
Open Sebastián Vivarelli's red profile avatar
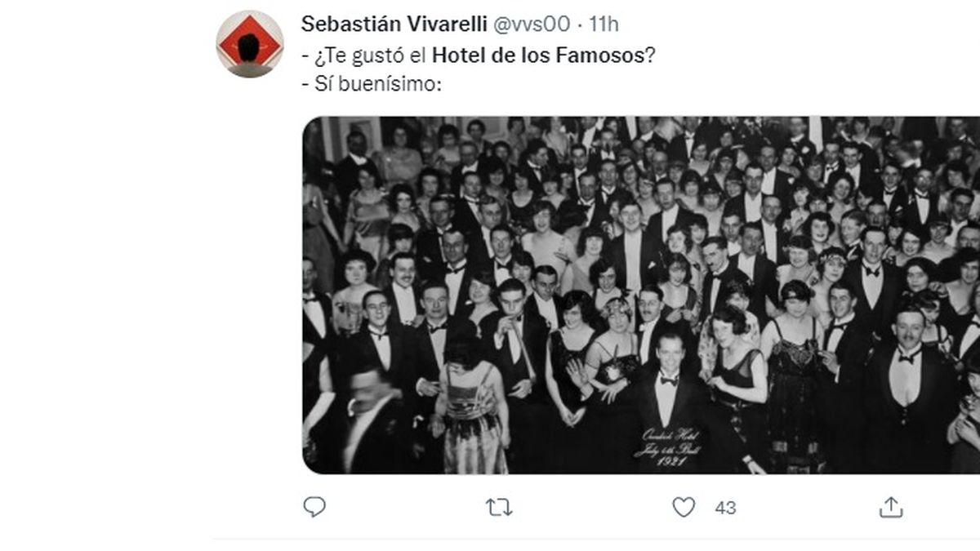(x=250, y=44)
